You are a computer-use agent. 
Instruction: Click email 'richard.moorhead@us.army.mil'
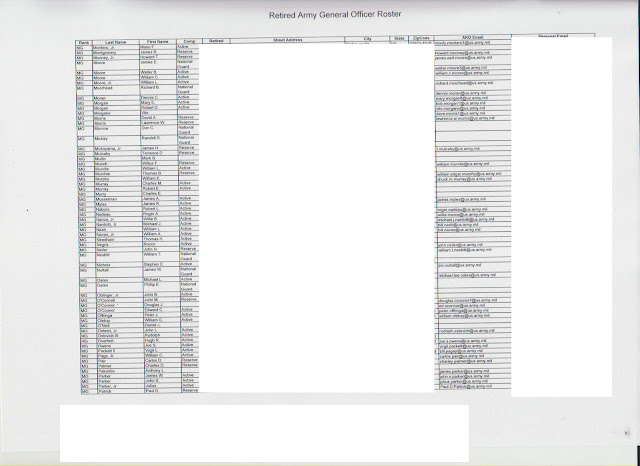coord(464,83)
